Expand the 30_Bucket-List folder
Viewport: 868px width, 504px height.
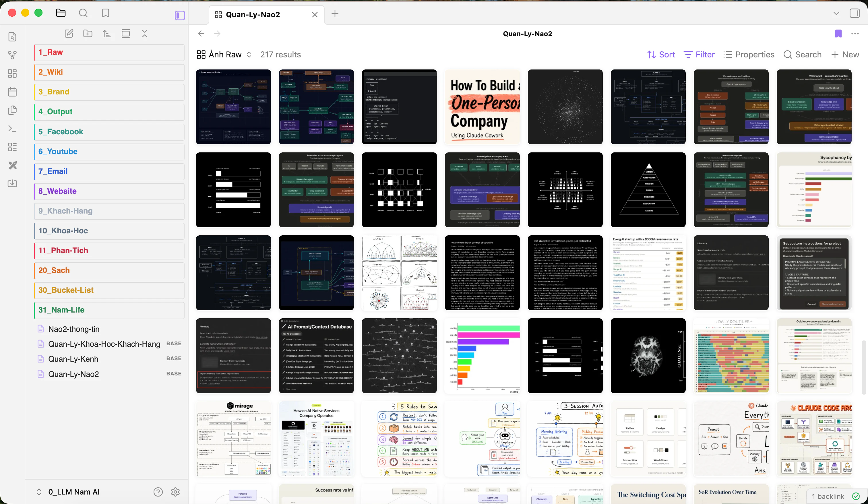(x=109, y=290)
